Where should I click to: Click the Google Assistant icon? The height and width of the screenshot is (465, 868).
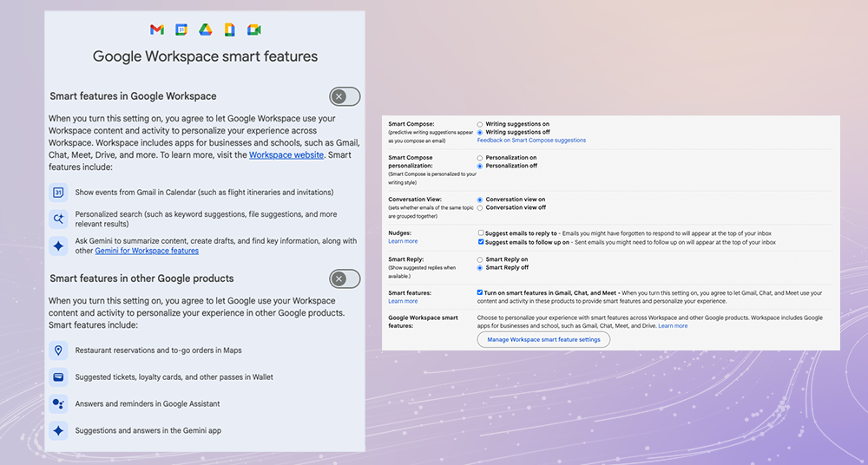tap(58, 404)
